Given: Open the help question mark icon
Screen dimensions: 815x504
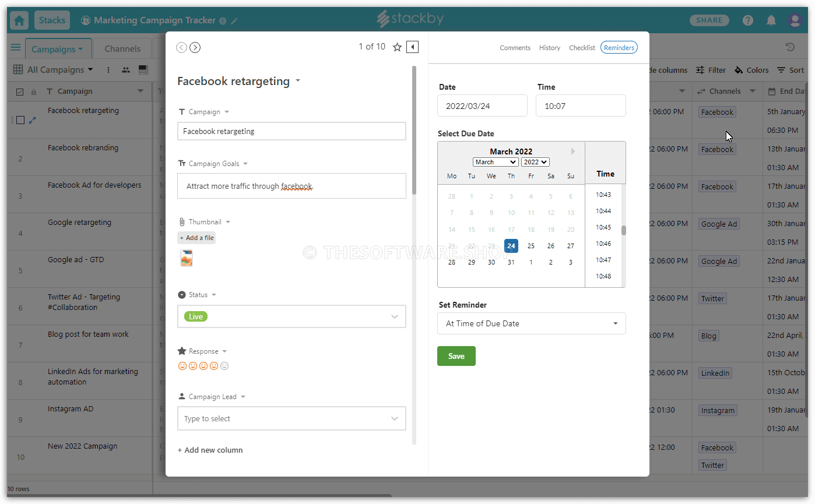Looking at the screenshot, I should (748, 20).
